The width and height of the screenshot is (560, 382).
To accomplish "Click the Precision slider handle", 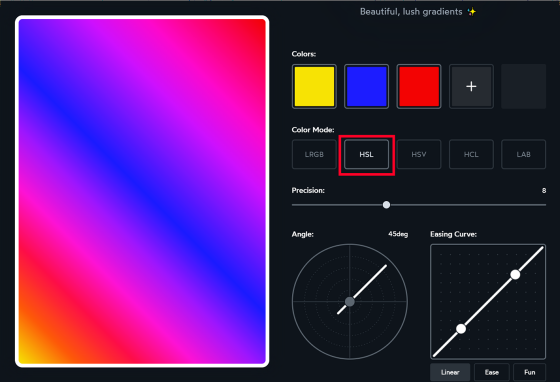I will click(x=386, y=205).
